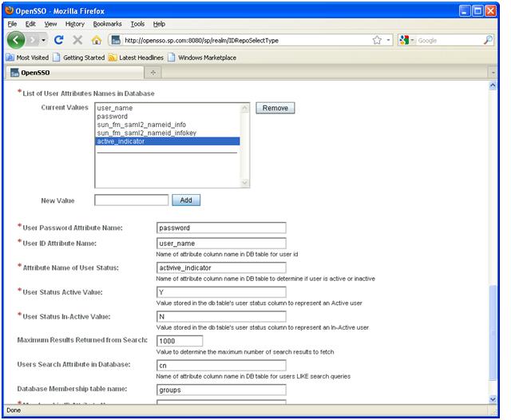Image resolution: width=511 pixels, height=420 pixels.
Task: Click the Users Search Attribute field
Action: point(221,365)
